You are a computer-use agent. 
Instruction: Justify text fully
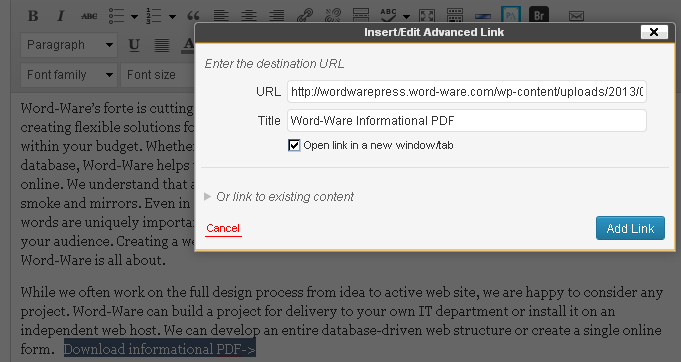[x=162, y=45]
